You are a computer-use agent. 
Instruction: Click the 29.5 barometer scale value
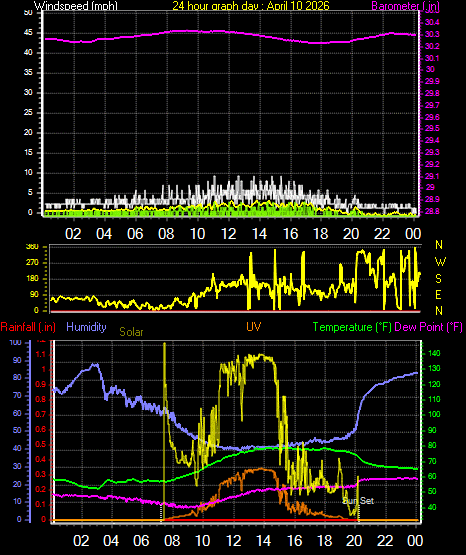[432, 128]
